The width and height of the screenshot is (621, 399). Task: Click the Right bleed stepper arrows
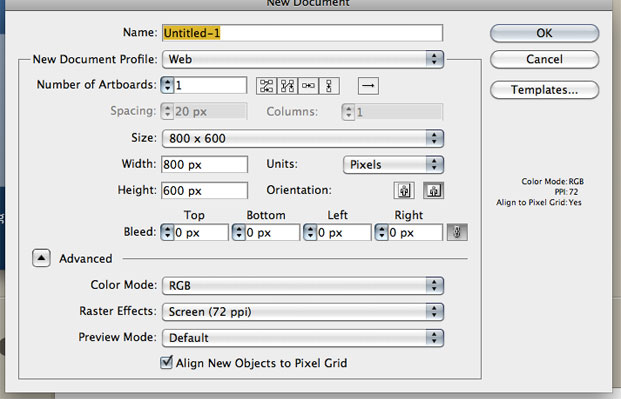point(381,233)
